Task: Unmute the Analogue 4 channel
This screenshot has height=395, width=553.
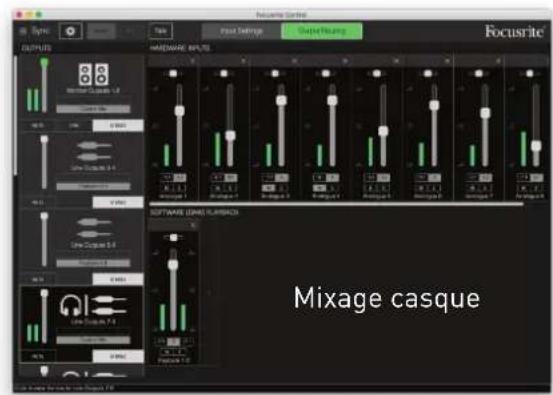Action: tap(320, 188)
